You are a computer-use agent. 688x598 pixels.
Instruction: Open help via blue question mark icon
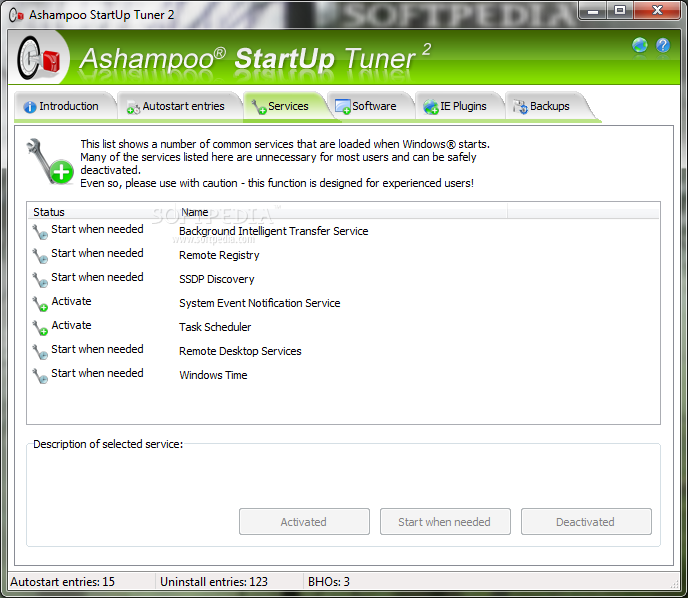663,45
